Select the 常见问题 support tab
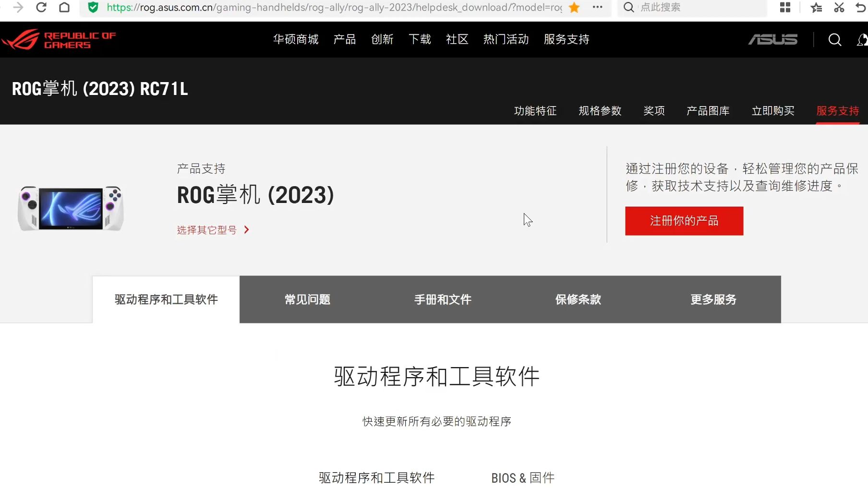The height and width of the screenshot is (488, 868). point(307,299)
